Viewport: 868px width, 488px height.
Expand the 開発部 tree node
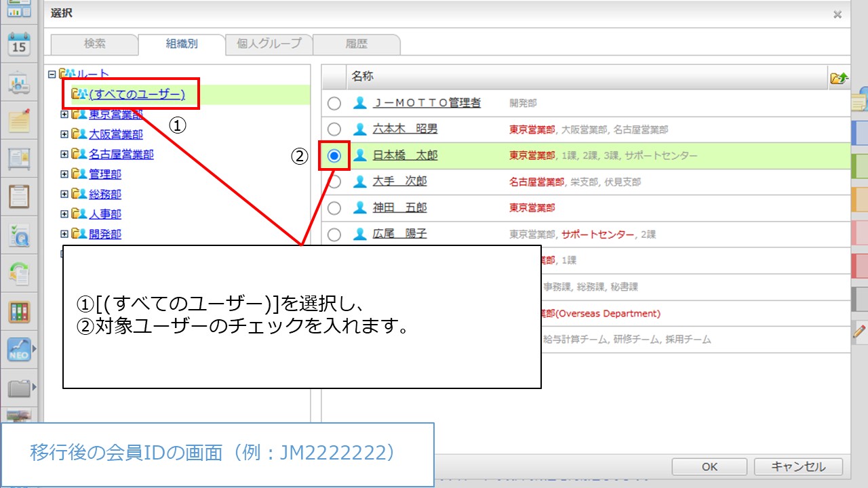pos(64,235)
